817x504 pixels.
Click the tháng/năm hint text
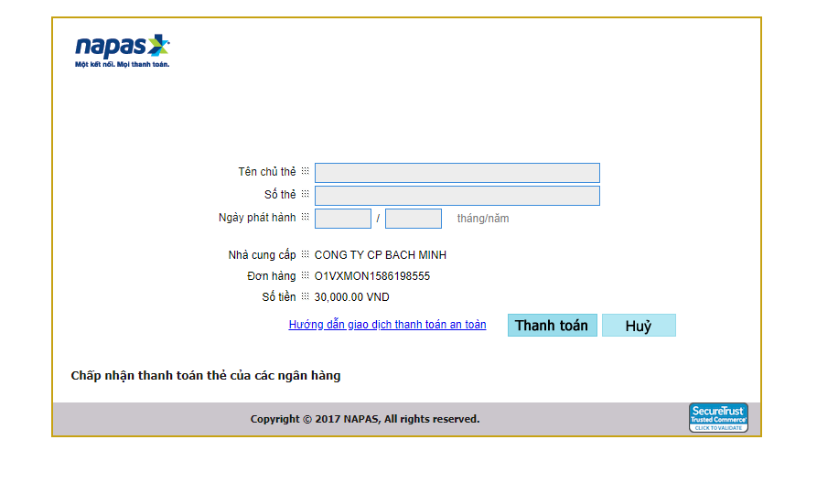tap(483, 219)
